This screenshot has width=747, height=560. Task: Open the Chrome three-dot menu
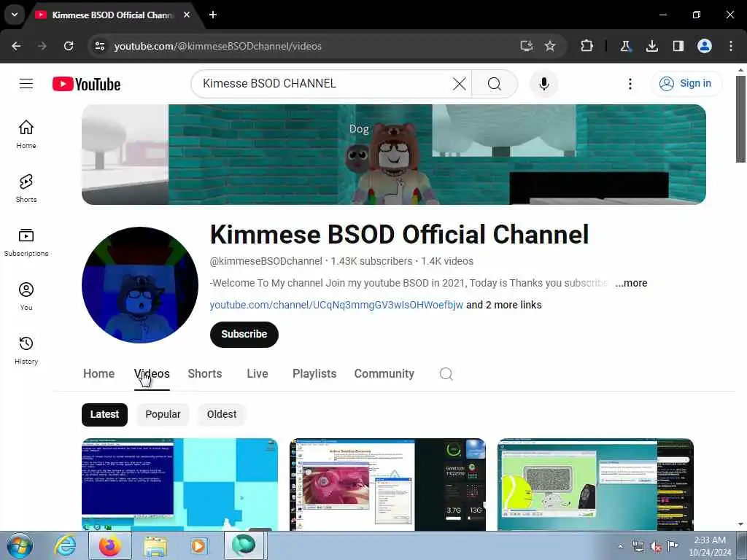pyautogui.click(x=731, y=46)
